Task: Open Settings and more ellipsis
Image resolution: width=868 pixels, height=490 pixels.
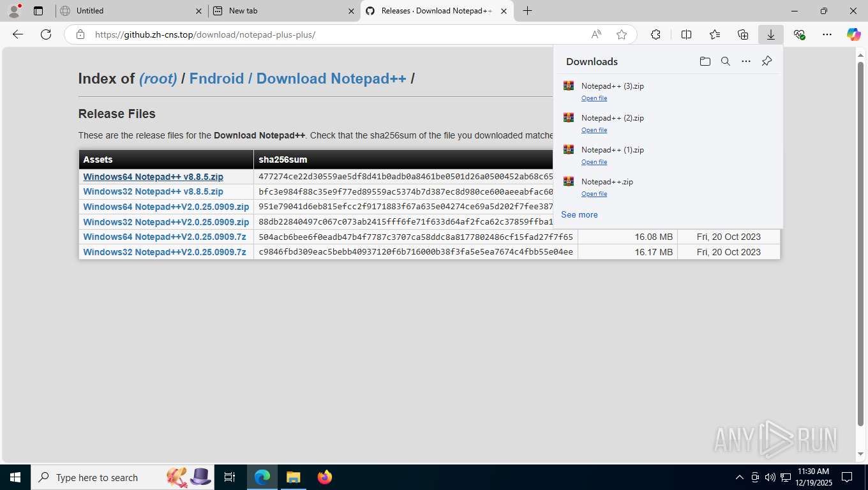Action: [x=827, y=34]
